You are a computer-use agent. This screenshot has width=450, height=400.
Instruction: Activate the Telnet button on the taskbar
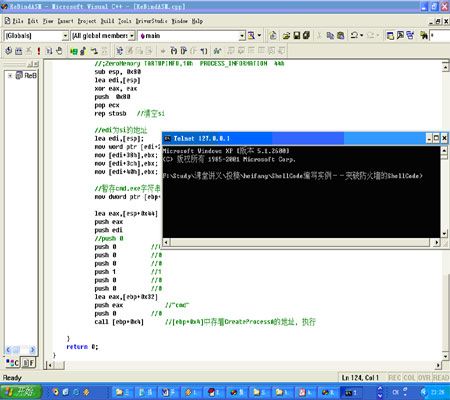click(x=351, y=392)
